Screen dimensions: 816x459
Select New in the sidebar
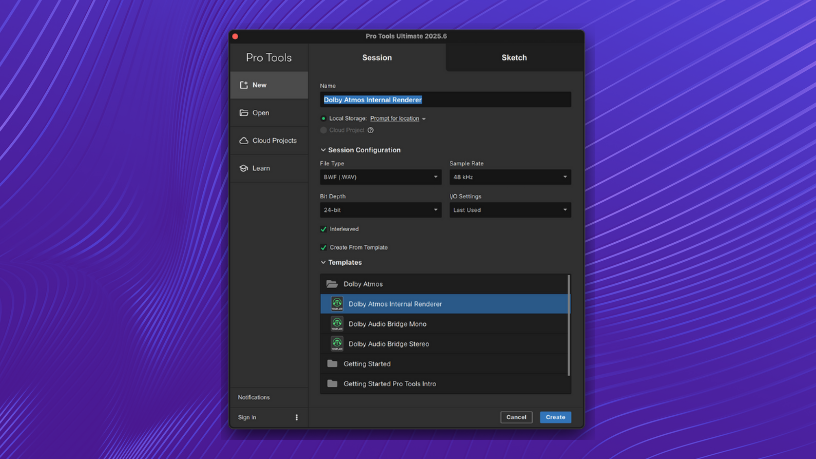point(269,85)
